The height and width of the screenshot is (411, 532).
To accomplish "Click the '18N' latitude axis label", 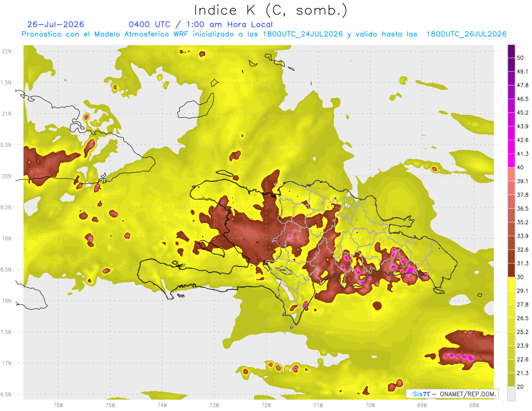I will click(x=7, y=301).
